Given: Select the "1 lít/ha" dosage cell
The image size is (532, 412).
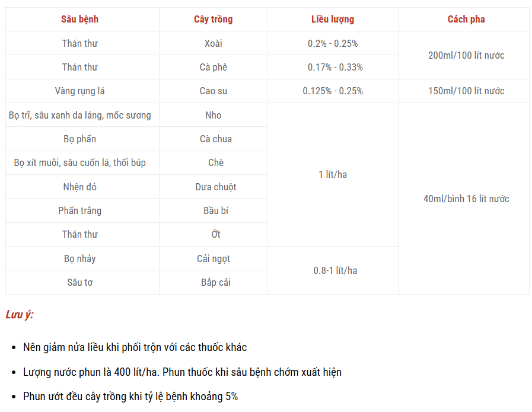Looking at the screenshot, I should 332,174.
